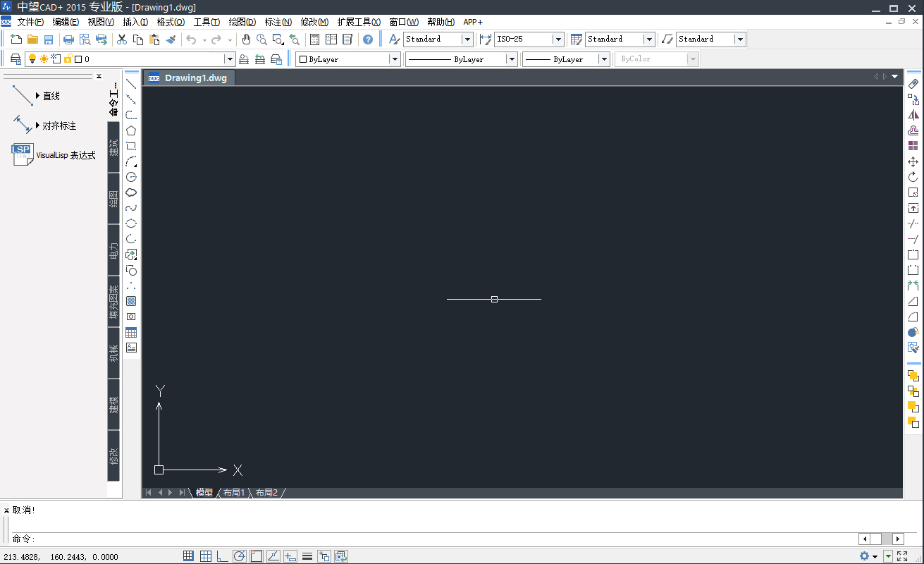Toggle ortho mode in the status bar
The height and width of the screenshot is (564, 924).
pyautogui.click(x=222, y=556)
